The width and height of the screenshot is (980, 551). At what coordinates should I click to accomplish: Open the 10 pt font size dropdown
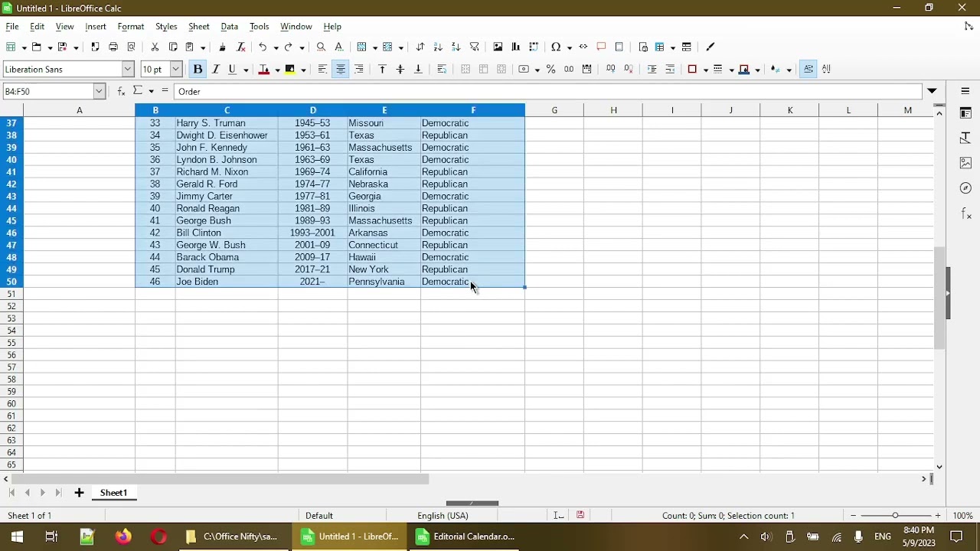(x=175, y=69)
